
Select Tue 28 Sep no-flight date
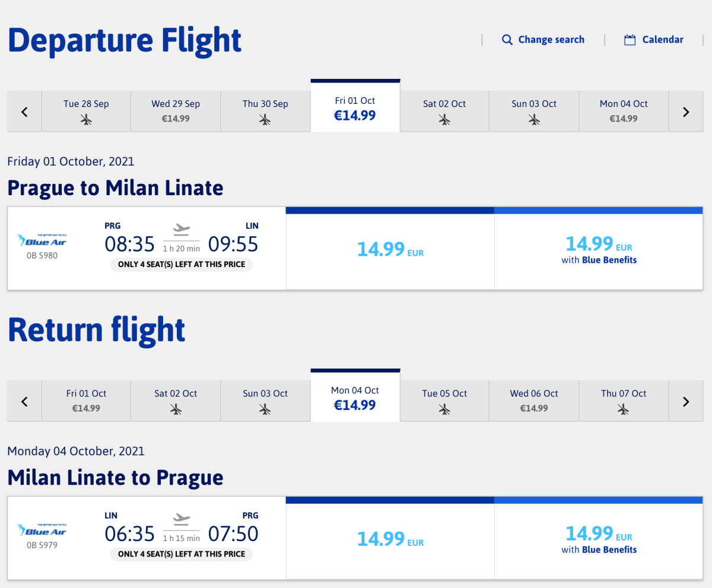pos(86,111)
